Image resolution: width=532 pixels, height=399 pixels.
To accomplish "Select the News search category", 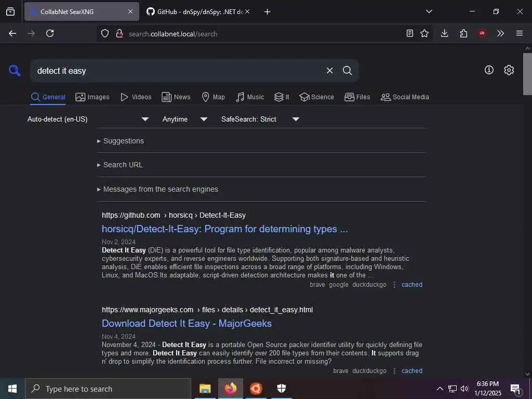I will point(176,97).
